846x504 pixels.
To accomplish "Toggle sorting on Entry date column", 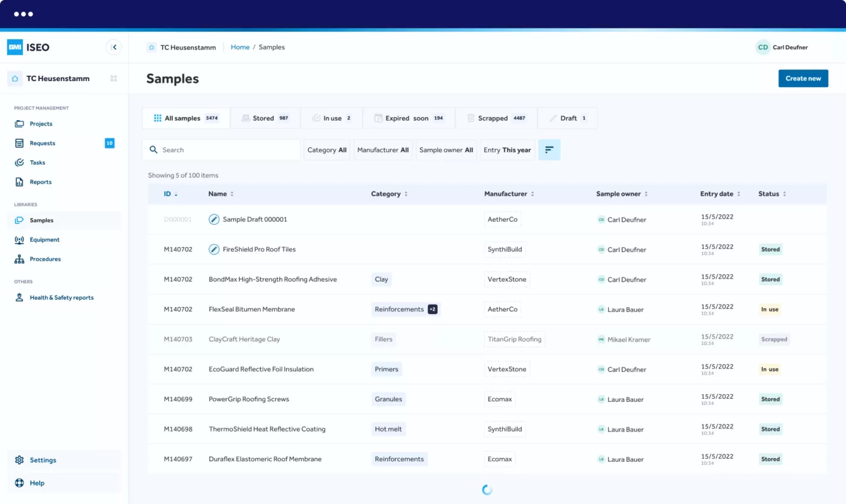I will [720, 194].
